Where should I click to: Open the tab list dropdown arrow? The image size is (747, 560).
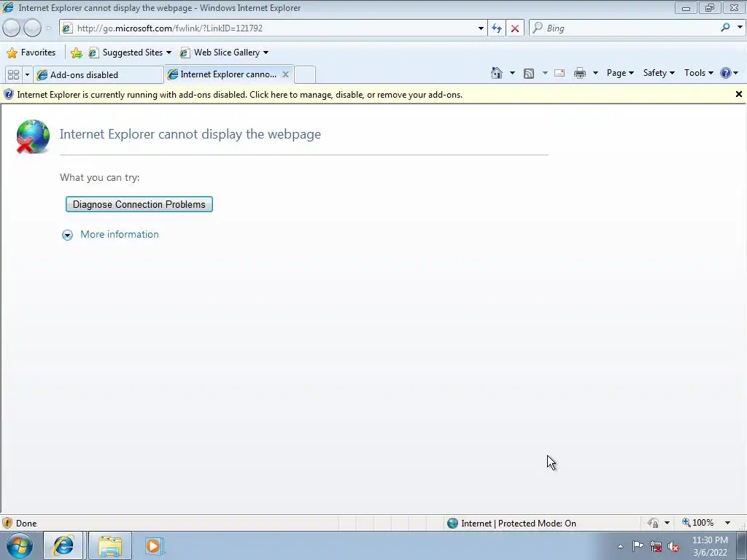[x=27, y=75]
